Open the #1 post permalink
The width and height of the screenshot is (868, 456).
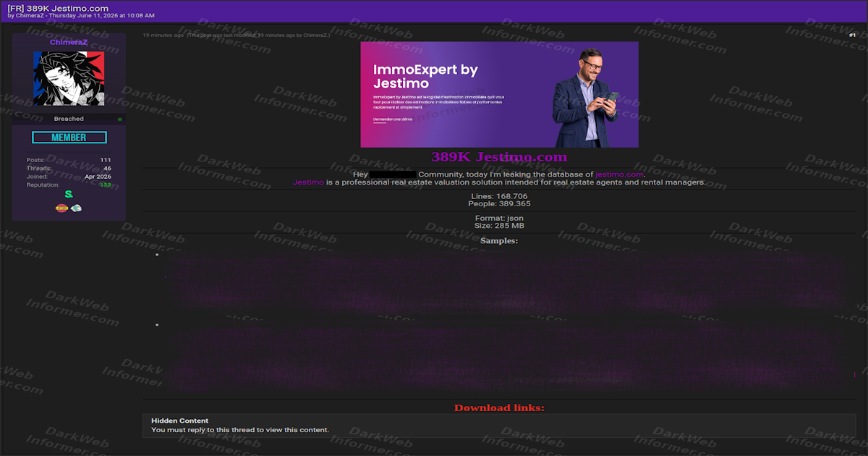(x=851, y=35)
